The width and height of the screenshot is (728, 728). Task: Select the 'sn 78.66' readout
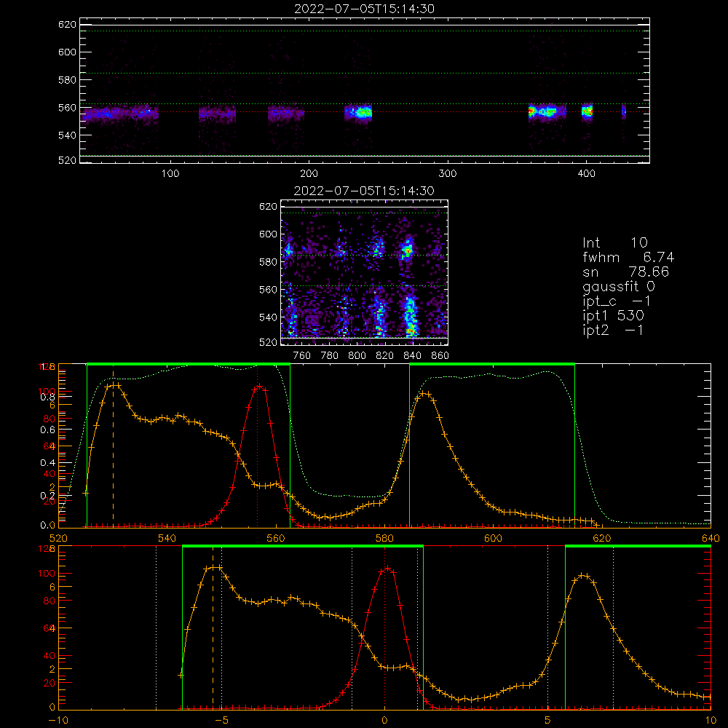(625, 272)
